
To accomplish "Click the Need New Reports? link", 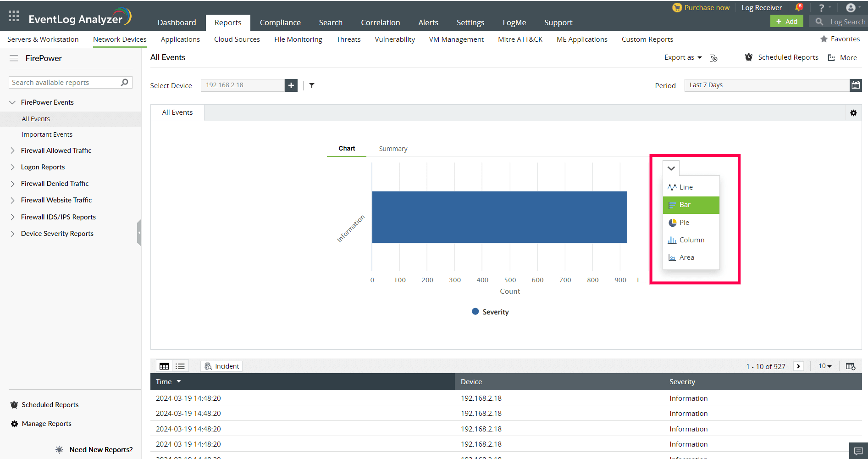I will tap(101, 450).
